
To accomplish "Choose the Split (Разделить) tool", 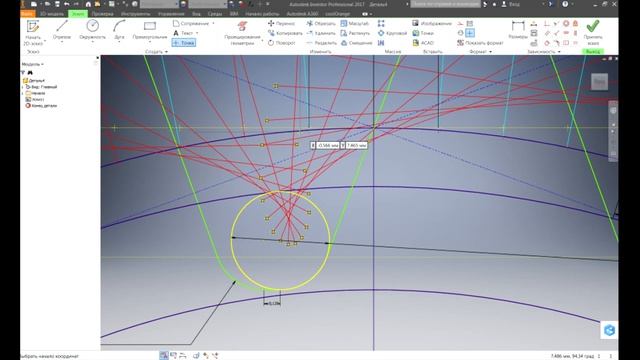I will click(x=322, y=42).
